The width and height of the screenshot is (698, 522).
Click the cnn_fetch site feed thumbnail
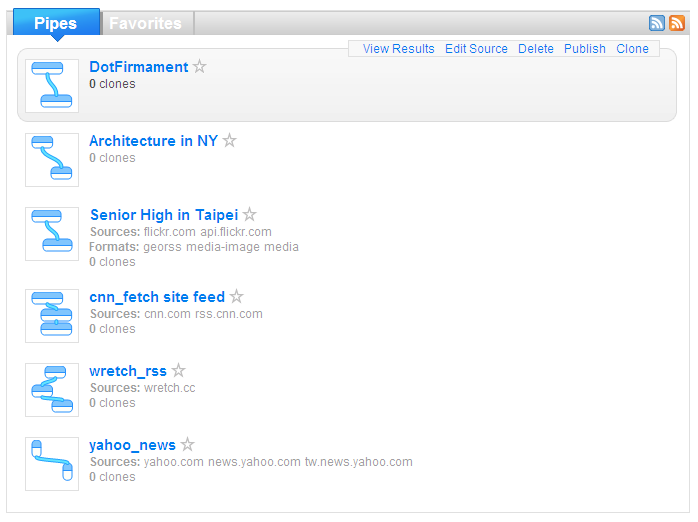point(52,316)
